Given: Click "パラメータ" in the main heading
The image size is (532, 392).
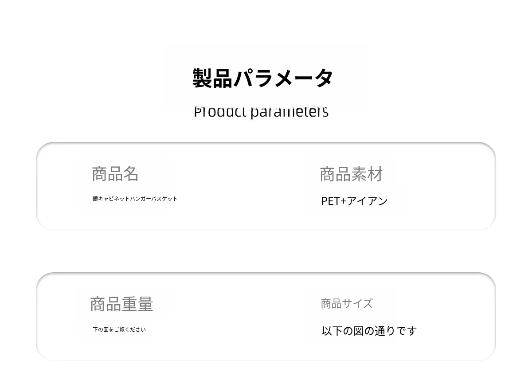Looking at the screenshot, I should pos(283,78).
